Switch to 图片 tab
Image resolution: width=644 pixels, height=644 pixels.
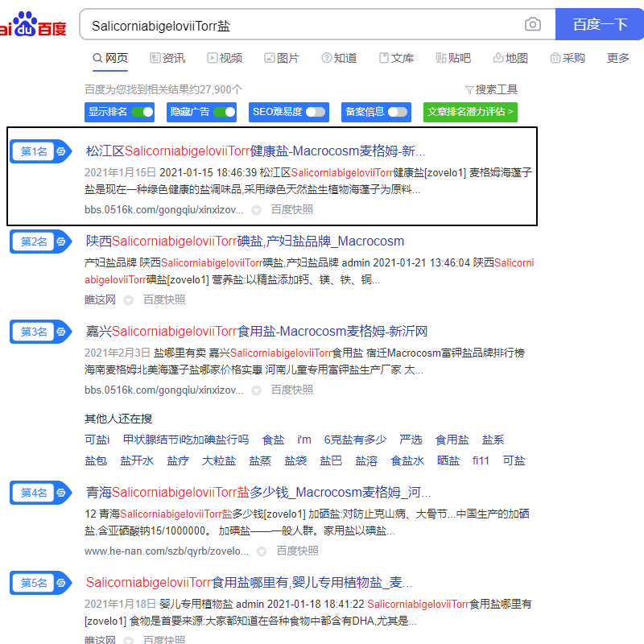click(281, 58)
